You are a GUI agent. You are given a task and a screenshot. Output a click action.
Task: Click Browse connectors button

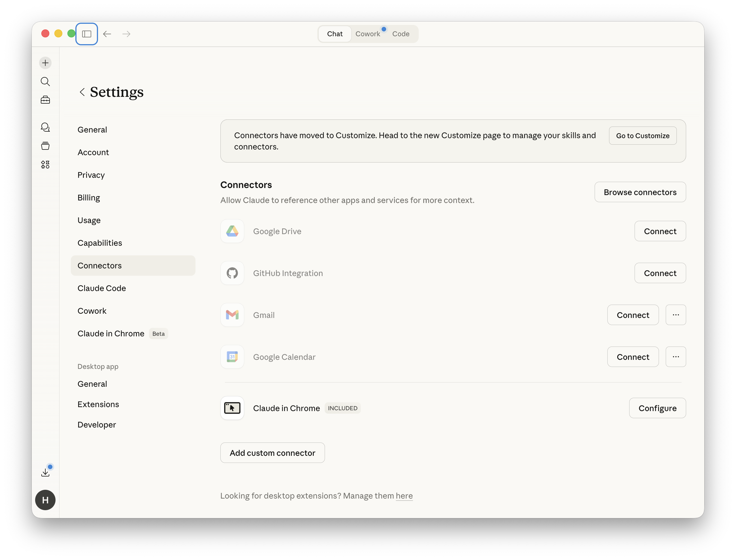pyautogui.click(x=640, y=192)
